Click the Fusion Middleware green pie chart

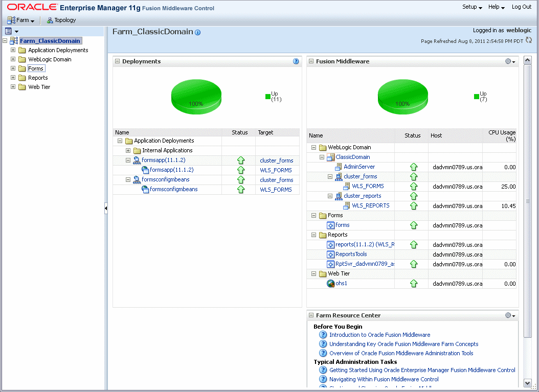coord(402,97)
